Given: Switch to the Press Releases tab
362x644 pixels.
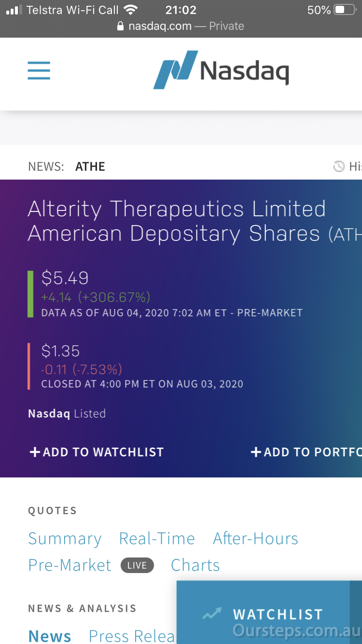Looking at the screenshot, I should (x=132, y=635).
